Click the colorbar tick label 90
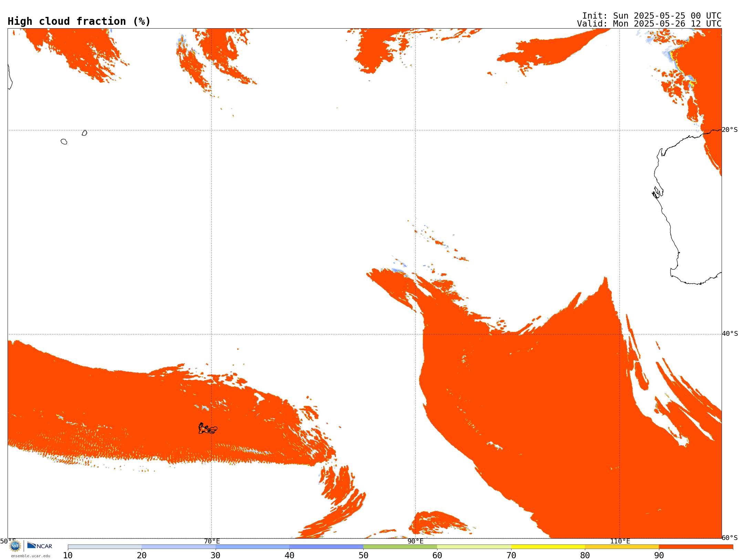 [659, 556]
